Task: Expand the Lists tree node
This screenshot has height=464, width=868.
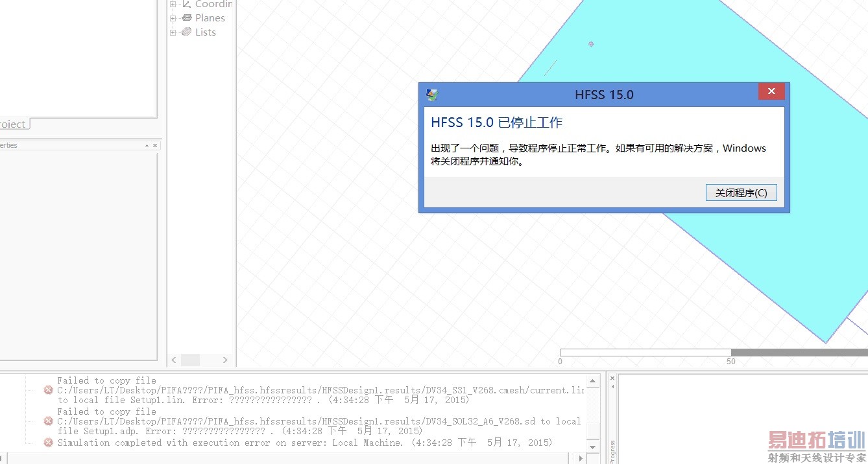Action: (x=173, y=32)
